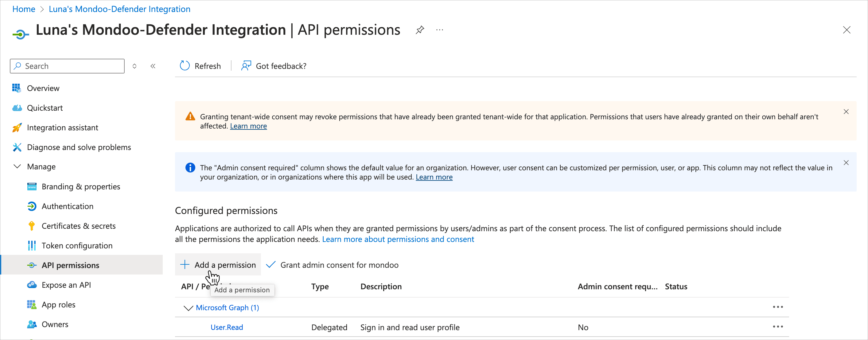Dismiss the tenant-wide consent warning banner

846,111
